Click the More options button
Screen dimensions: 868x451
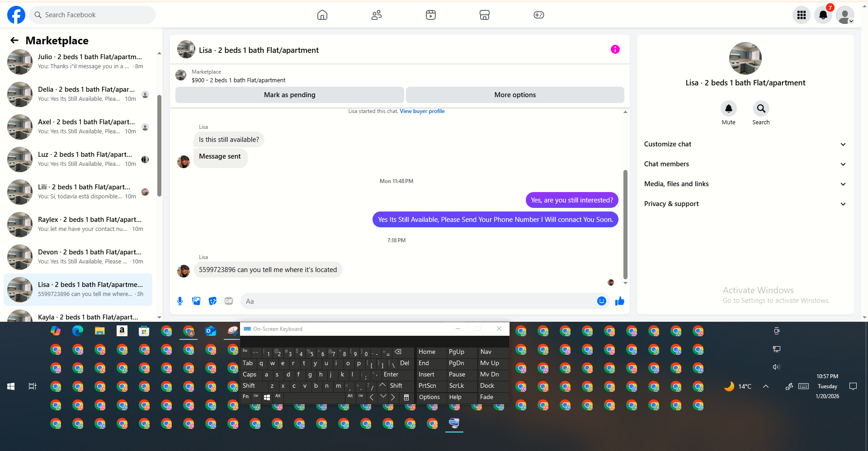pos(515,95)
